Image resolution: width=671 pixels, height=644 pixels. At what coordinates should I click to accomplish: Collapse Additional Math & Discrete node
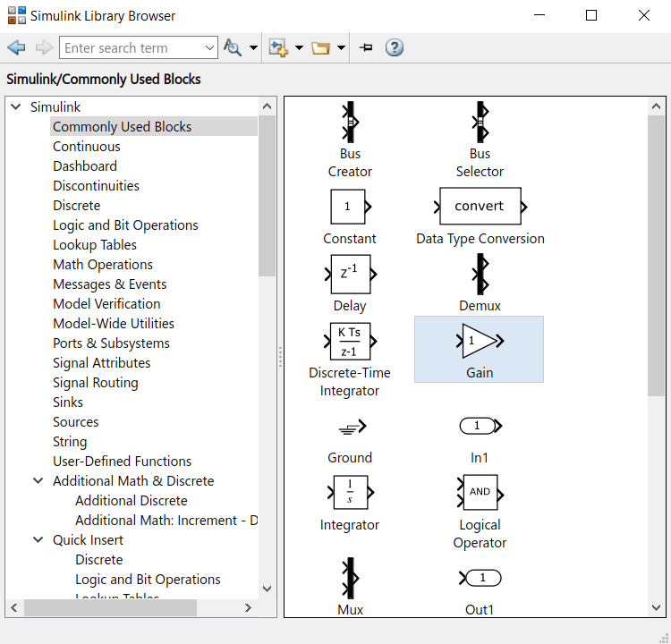pyautogui.click(x=38, y=480)
